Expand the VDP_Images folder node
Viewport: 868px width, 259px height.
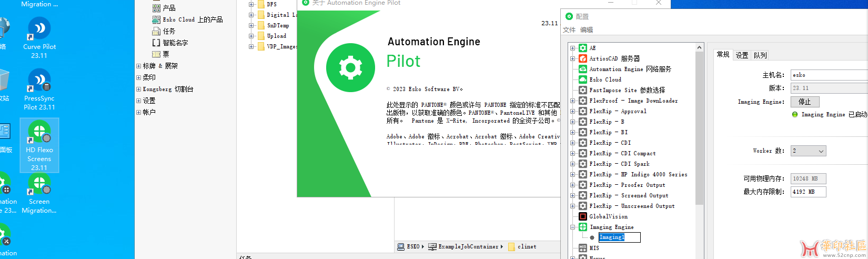(251, 46)
